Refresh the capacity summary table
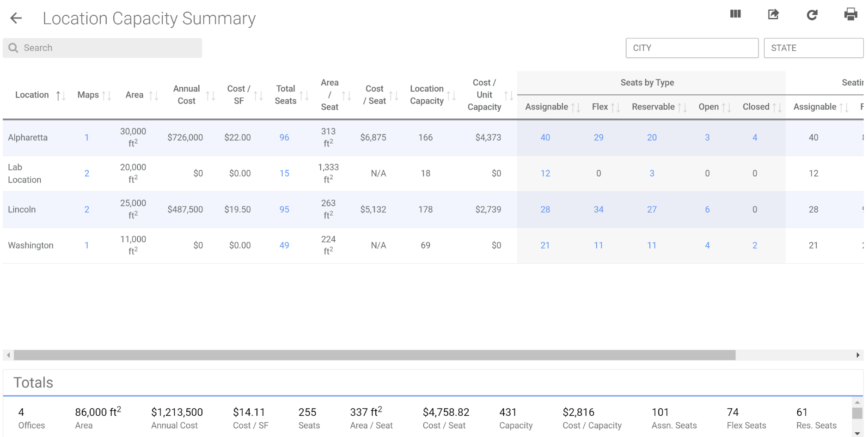 coord(812,15)
